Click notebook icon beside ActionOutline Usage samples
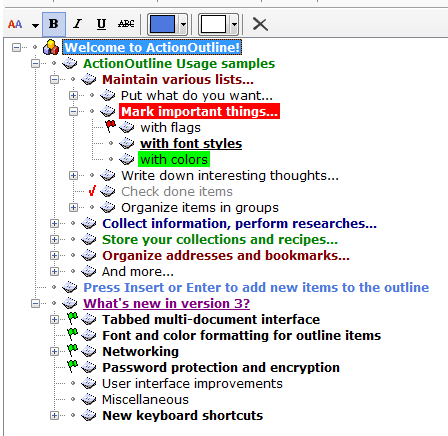 tap(70, 63)
